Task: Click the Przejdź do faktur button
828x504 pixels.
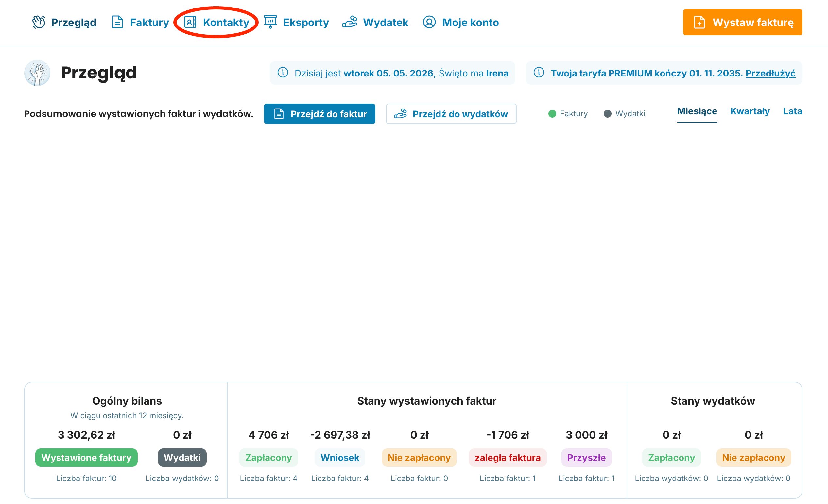Action: [319, 114]
